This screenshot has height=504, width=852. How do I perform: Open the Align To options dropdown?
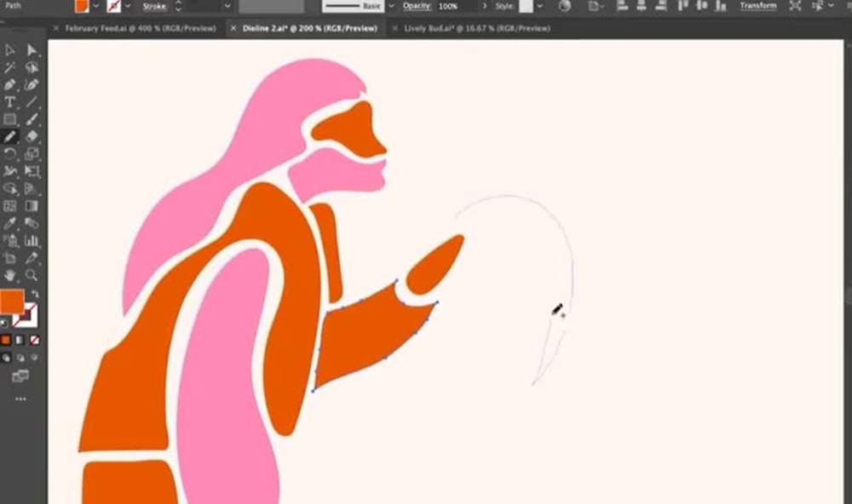coord(595,6)
